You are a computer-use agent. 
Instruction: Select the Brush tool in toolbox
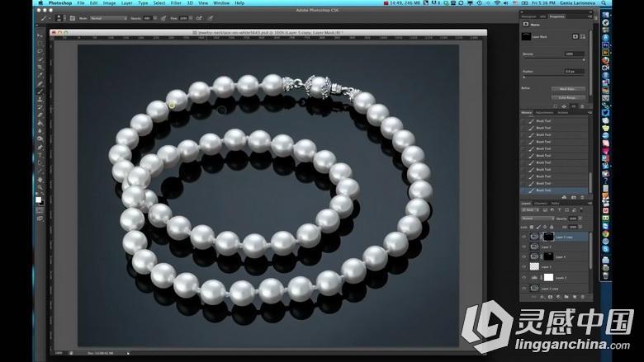[x=40, y=92]
